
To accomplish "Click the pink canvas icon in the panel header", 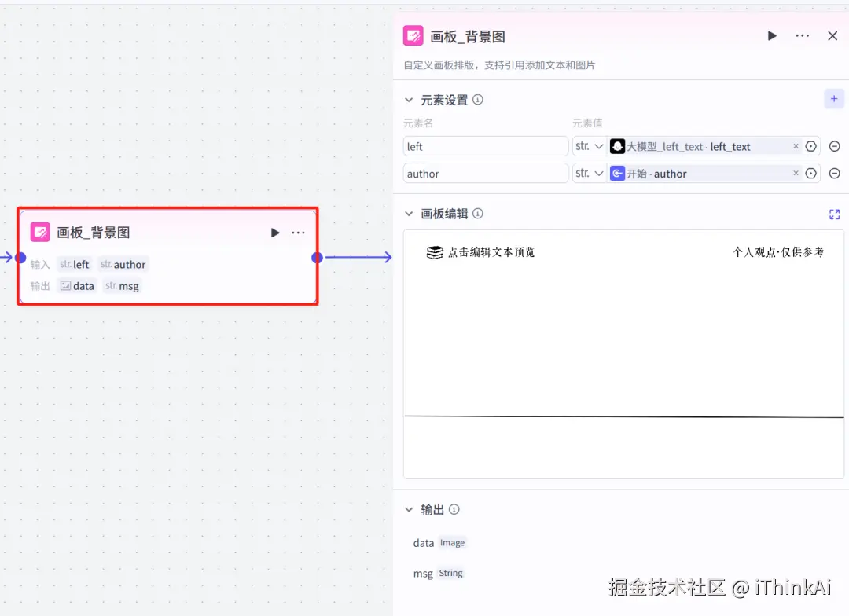I will pyautogui.click(x=413, y=35).
